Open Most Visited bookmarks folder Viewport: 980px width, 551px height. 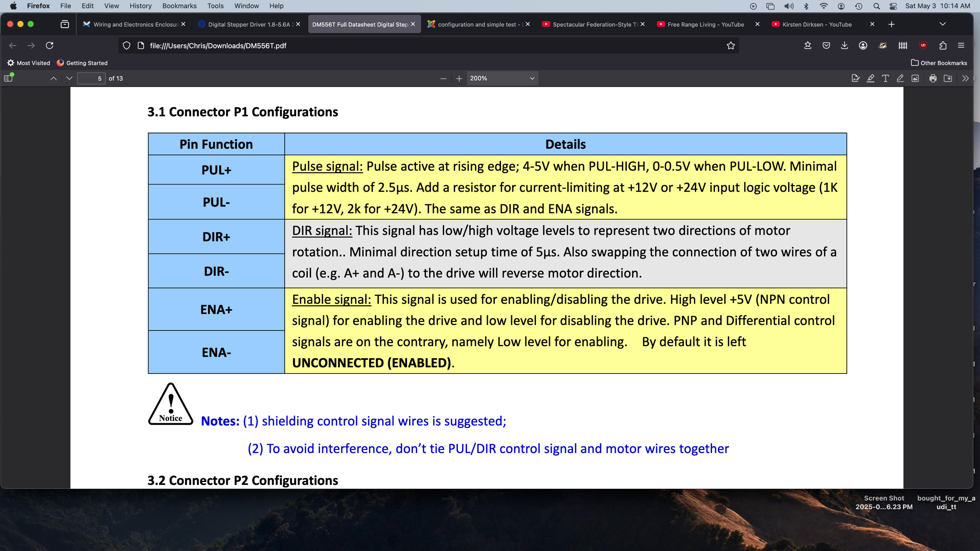click(x=28, y=63)
